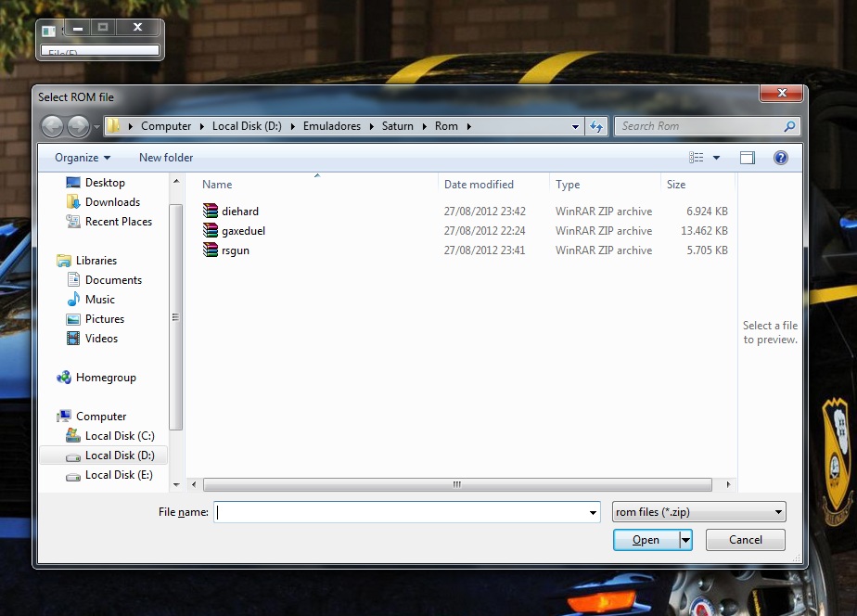Open the diehard ZIP archive file
857x616 pixels.
(240, 211)
